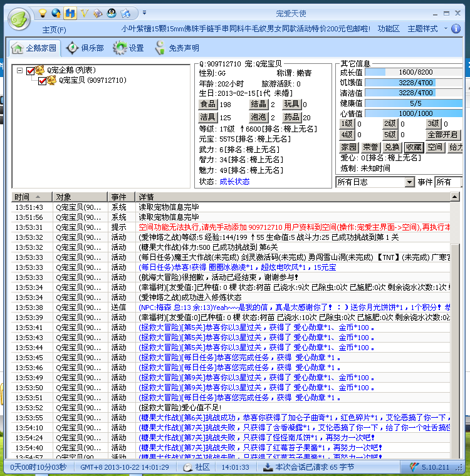
Task: Click the sandalwood bracelet ad link
Action: 246,29
